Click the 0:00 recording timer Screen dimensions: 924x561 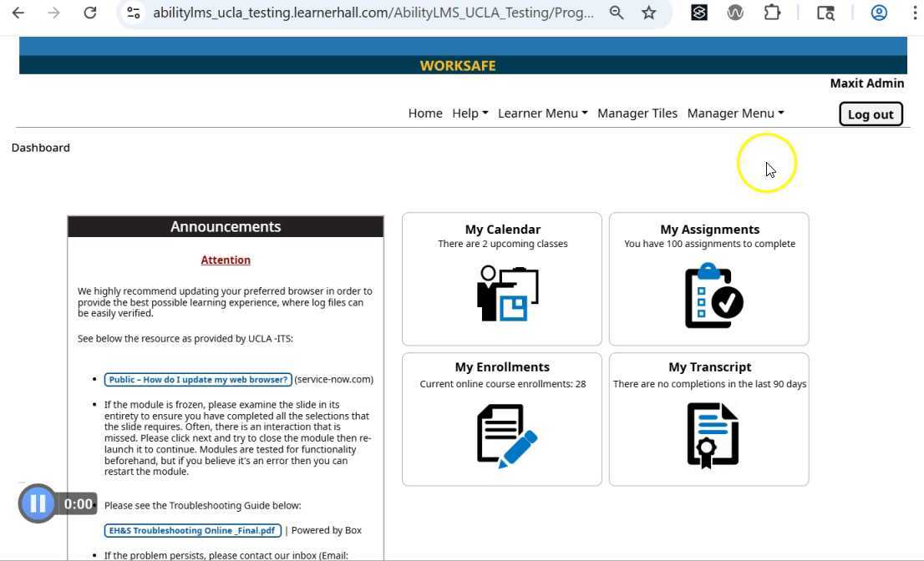pos(78,504)
